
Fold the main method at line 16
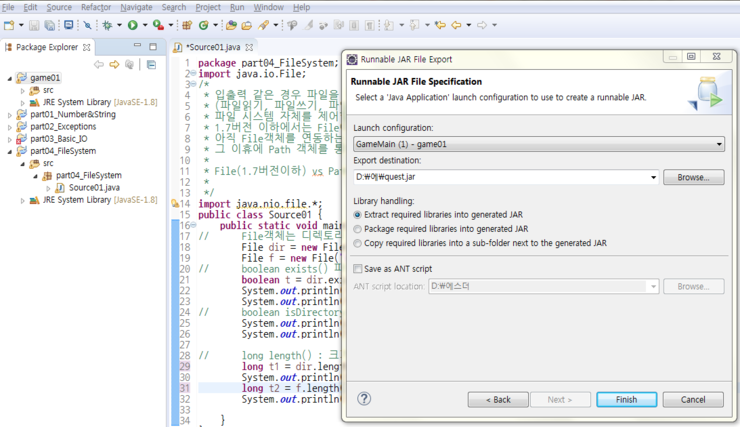tap(193, 225)
